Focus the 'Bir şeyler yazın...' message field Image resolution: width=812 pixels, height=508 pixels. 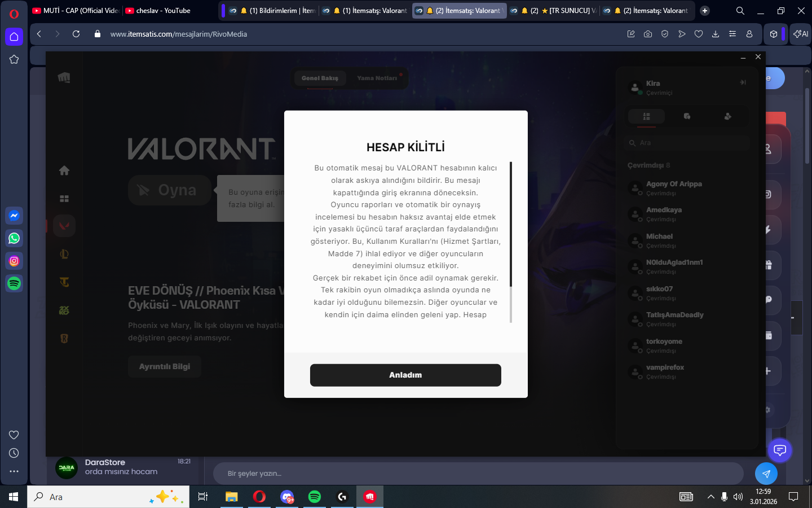(478, 474)
